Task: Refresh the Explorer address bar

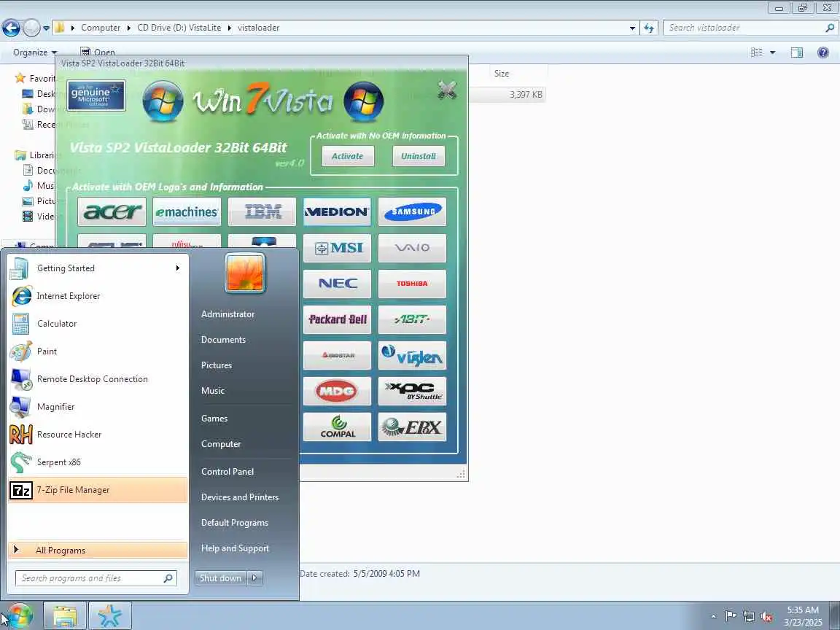Action: tap(649, 28)
